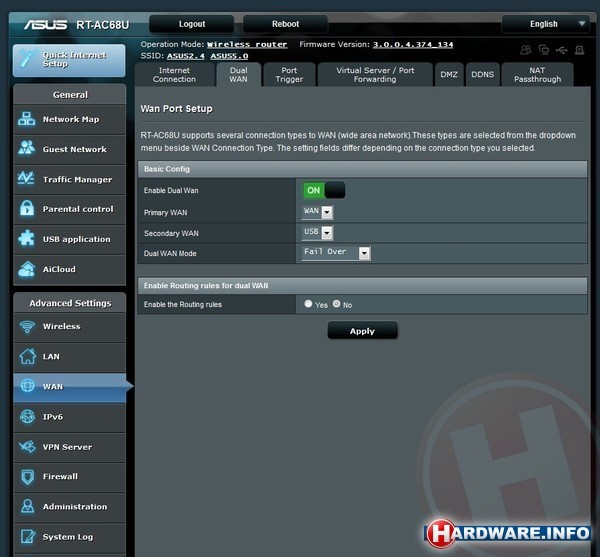Click the Wireless router operation mode link
Viewport: 600px width, 557px height.
coord(247,44)
